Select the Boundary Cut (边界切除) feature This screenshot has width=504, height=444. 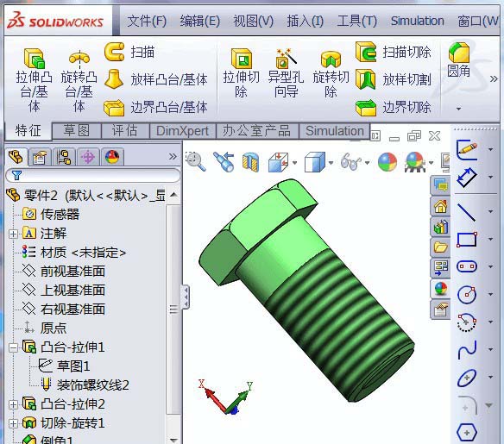tap(394, 107)
